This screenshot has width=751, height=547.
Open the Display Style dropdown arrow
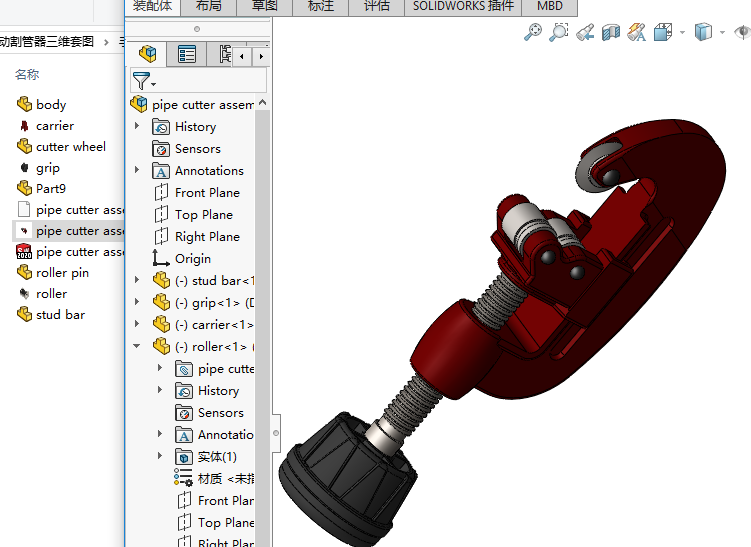coord(723,32)
